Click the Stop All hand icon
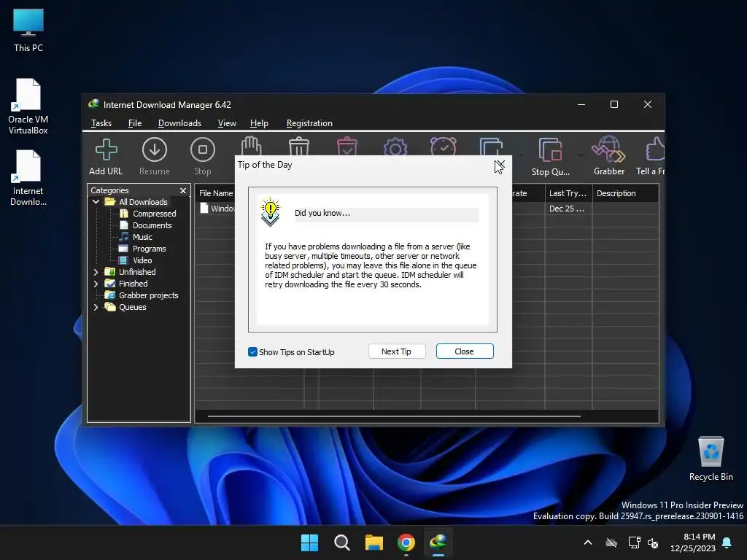This screenshot has height=560, width=747. (x=251, y=146)
